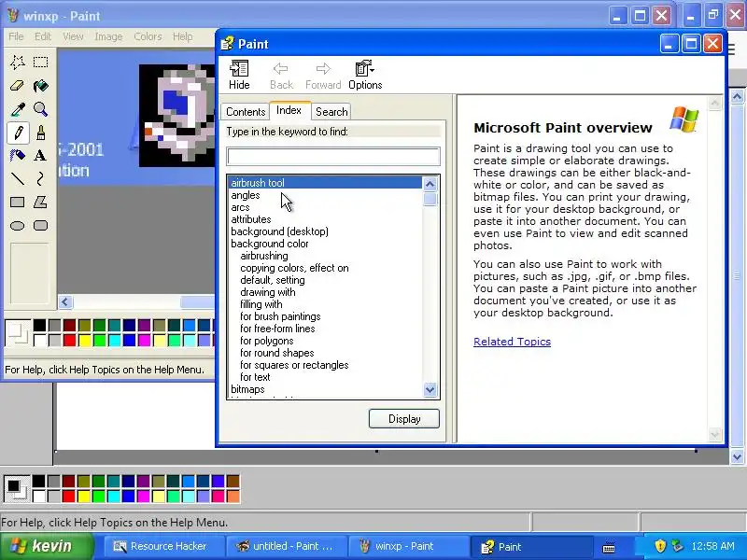This screenshot has height=560, width=747.
Task: Select 'for squares or rectangles' sub-entry
Action: pyautogui.click(x=325, y=365)
